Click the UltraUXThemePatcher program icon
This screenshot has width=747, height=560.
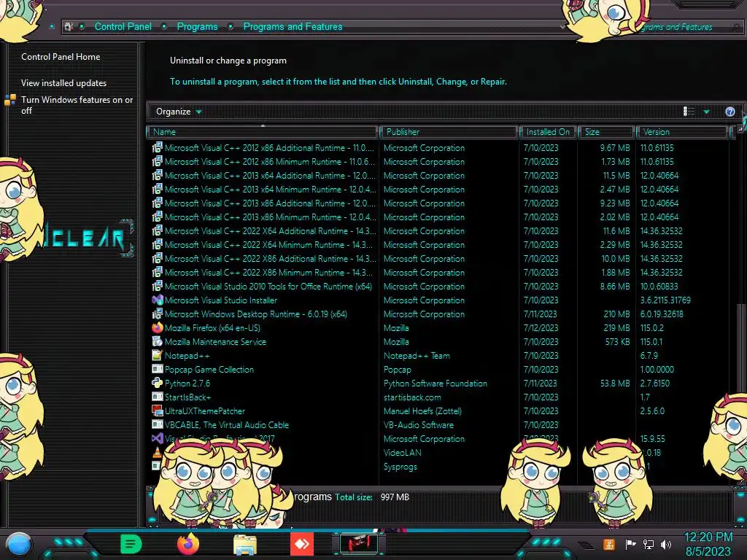158,411
